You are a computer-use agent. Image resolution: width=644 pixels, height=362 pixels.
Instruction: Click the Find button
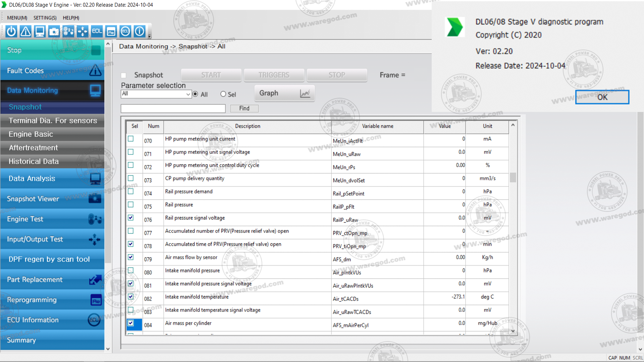pyautogui.click(x=244, y=108)
